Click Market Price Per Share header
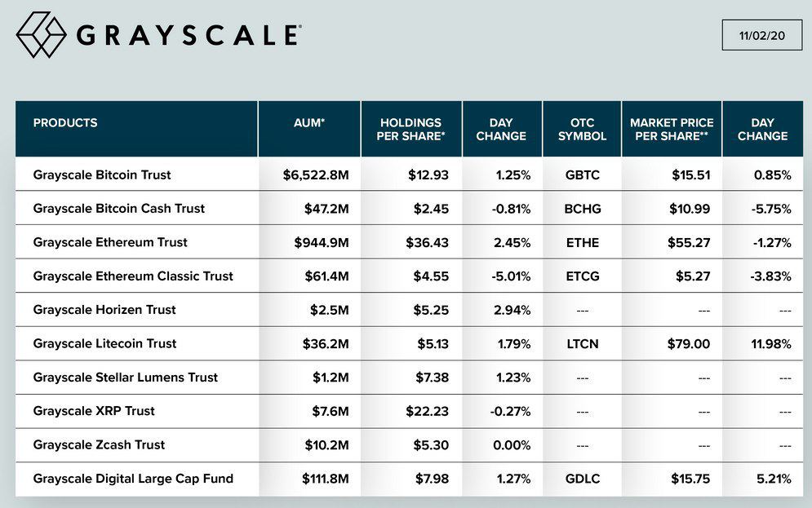 pyautogui.click(x=672, y=129)
